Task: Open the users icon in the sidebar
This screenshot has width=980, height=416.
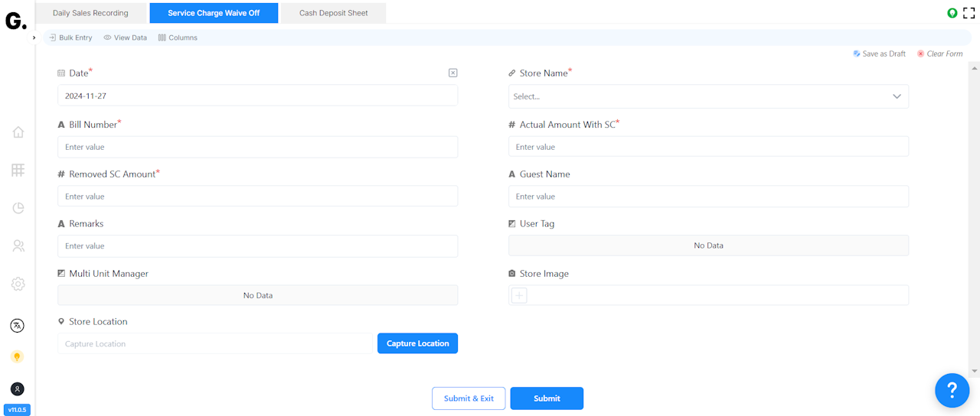Action: click(x=18, y=246)
